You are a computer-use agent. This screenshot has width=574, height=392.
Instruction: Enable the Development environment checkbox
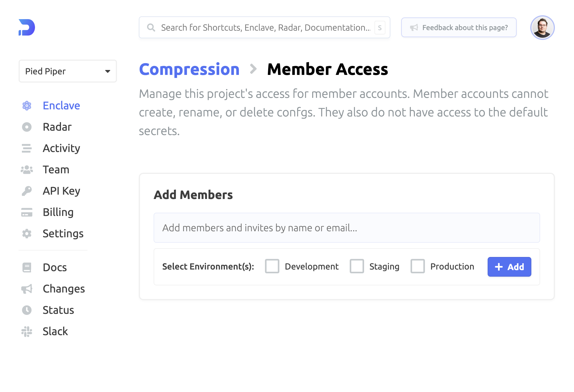(x=272, y=266)
